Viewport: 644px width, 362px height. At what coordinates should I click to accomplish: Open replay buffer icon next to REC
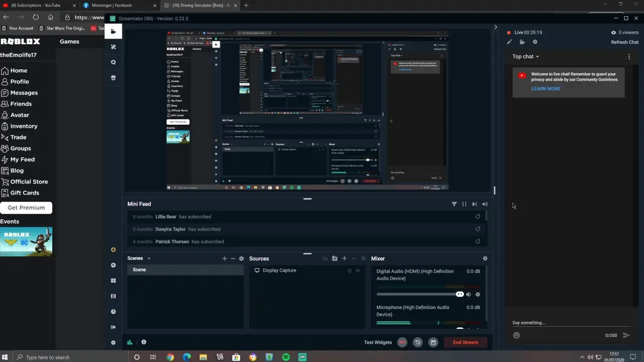coord(418,342)
